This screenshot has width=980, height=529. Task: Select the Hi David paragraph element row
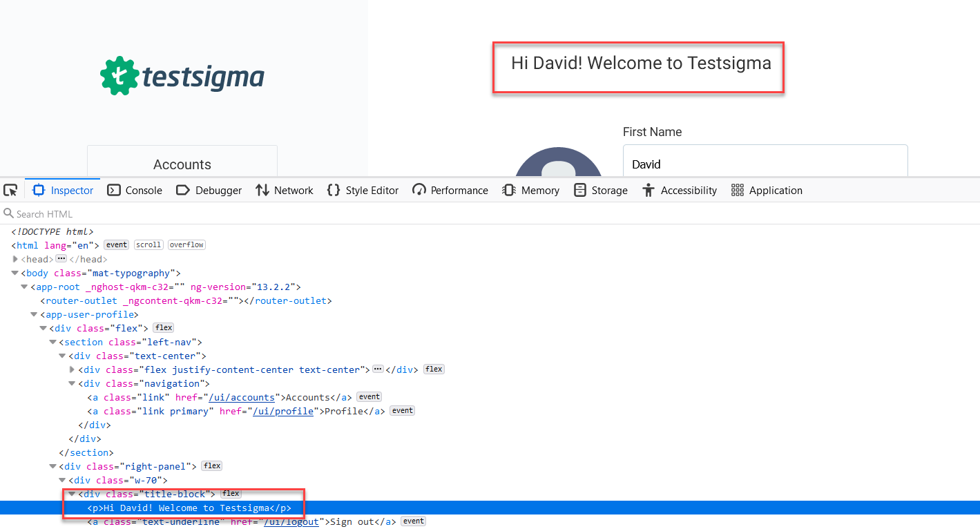coord(490,508)
